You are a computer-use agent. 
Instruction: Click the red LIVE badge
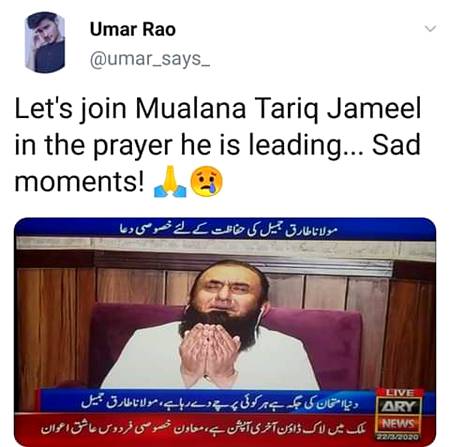399,393
